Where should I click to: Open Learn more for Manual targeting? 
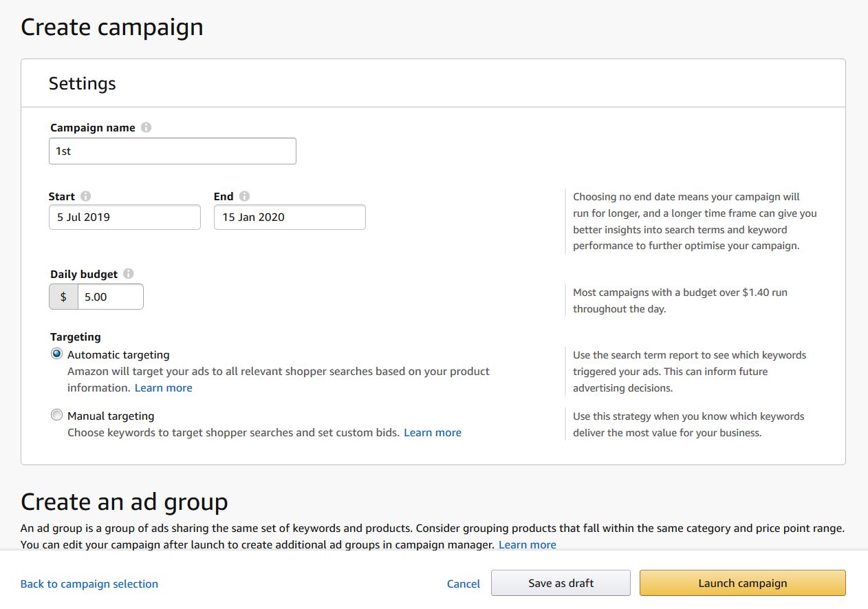[x=433, y=433]
